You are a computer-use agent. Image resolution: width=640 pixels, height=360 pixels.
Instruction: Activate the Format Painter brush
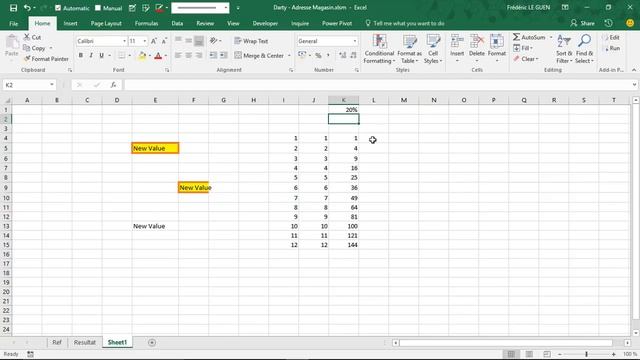pos(46,59)
